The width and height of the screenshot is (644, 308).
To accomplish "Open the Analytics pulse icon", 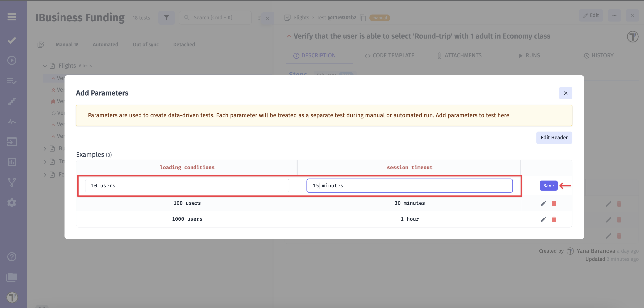I will 12,122.
